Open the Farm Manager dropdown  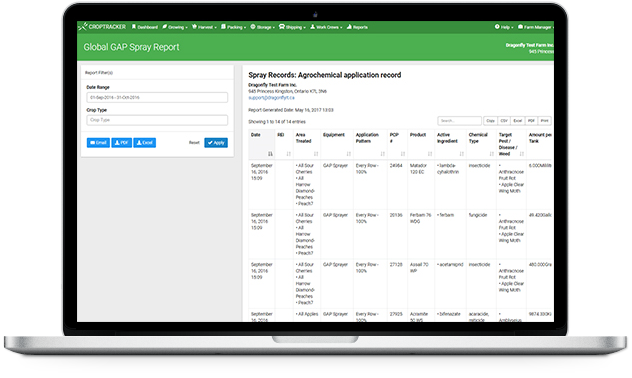[536, 27]
